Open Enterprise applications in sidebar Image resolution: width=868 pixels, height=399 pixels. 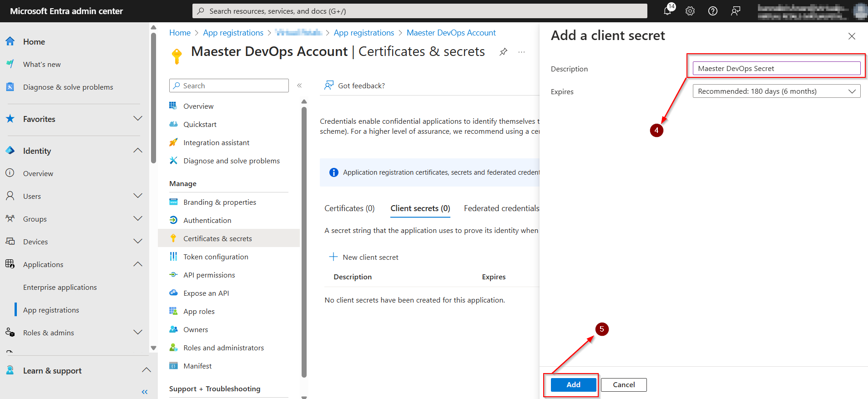tap(60, 287)
